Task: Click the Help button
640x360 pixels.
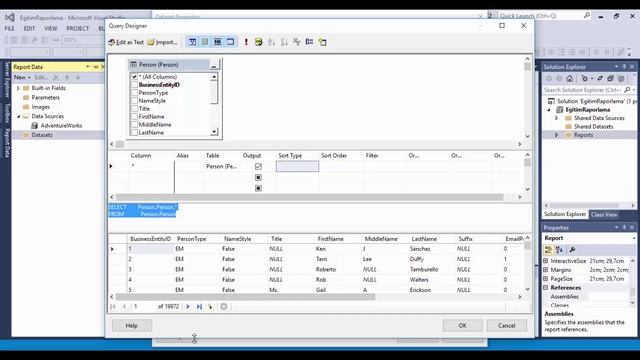Action: pos(131,325)
